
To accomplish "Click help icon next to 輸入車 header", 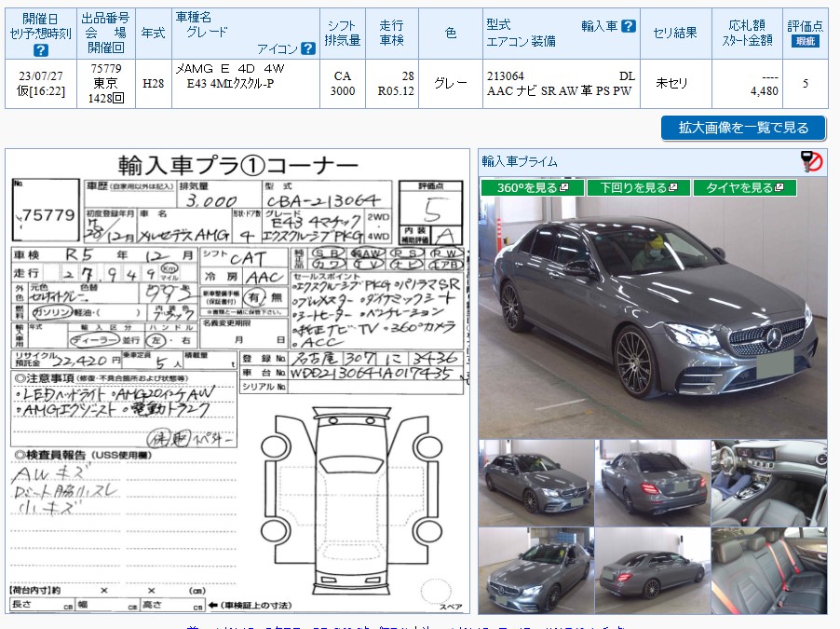I will (x=629, y=26).
